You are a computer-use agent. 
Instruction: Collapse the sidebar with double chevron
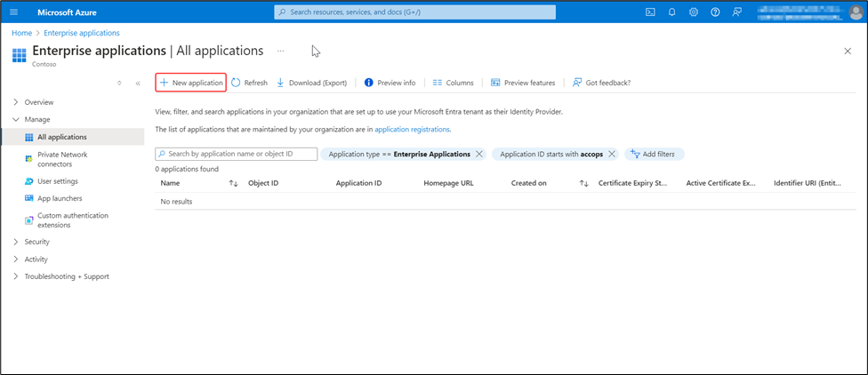(x=138, y=84)
